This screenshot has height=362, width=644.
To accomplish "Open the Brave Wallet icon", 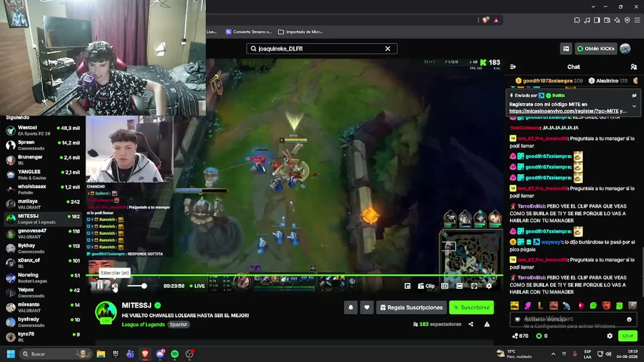I will coord(607,20).
